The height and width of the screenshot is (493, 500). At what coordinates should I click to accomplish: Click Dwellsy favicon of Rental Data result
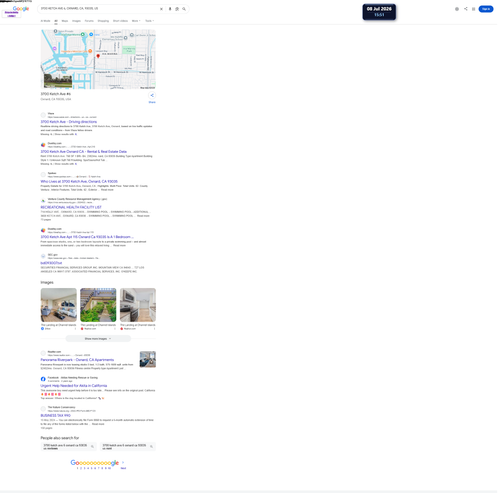pos(43,145)
